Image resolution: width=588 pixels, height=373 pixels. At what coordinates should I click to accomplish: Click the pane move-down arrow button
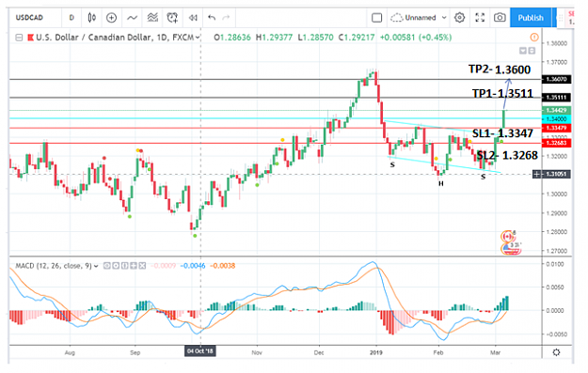click(x=523, y=51)
